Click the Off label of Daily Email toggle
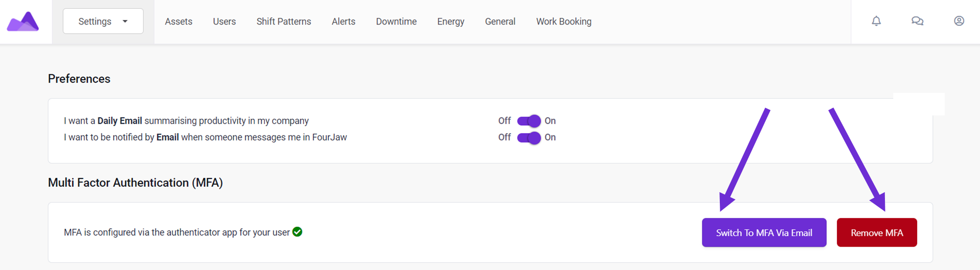This screenshot has width=980, height=270. click(504, 121)
